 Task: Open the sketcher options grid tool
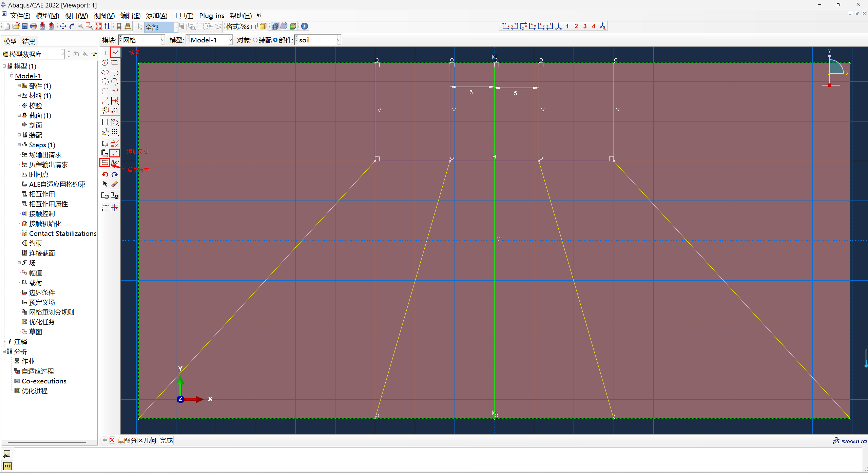[115, 207]
